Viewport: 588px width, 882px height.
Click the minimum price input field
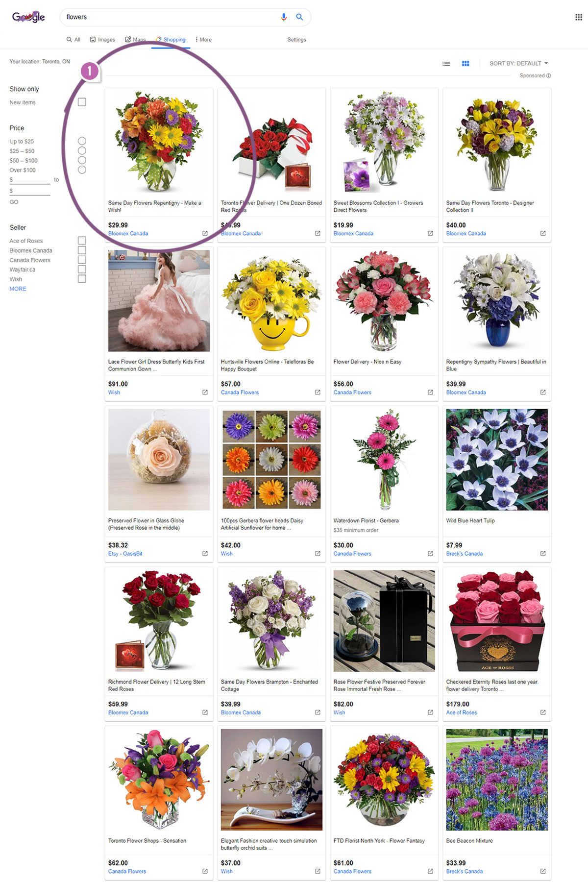(30, 180)
